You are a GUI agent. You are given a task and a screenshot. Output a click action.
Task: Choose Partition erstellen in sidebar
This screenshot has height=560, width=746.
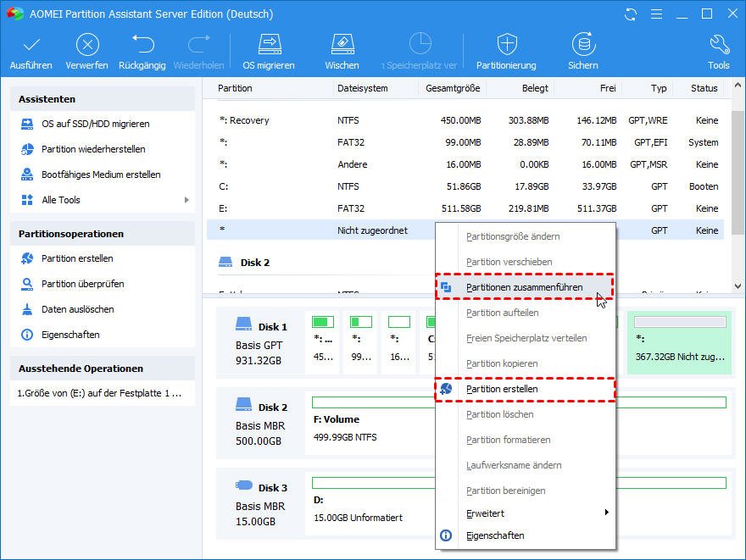77,258
